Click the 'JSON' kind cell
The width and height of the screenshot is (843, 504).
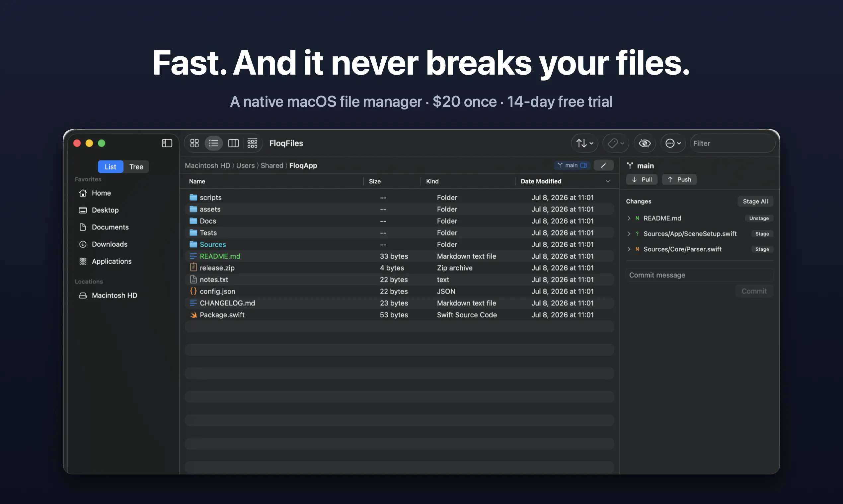click(446, 291)
